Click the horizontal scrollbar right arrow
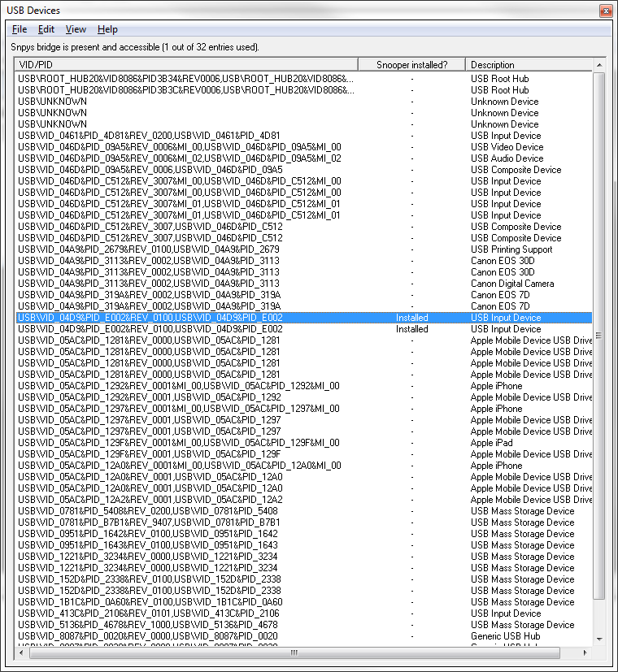Screen dimensions: 618x672 [x=585, y=652]
